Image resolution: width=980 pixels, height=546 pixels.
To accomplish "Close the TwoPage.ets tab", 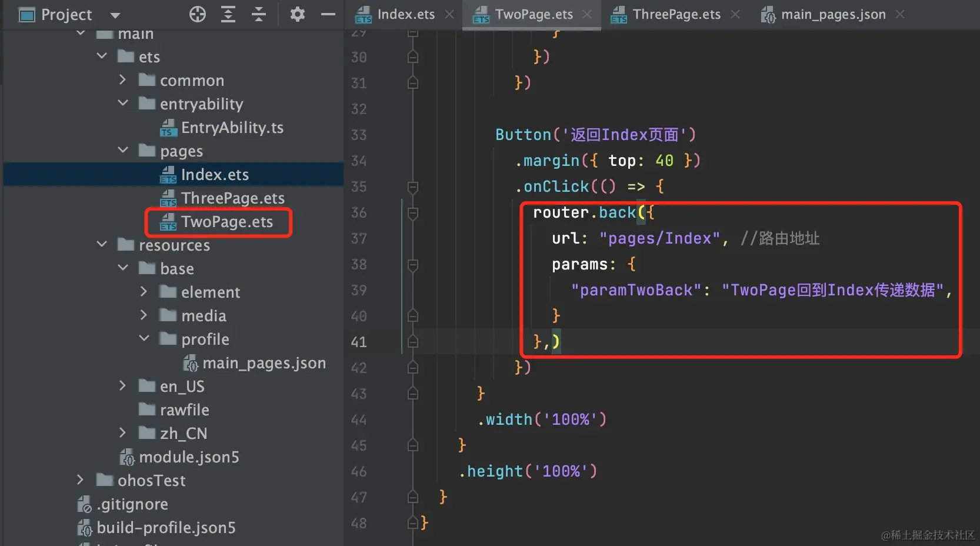I will coord(587,14).
